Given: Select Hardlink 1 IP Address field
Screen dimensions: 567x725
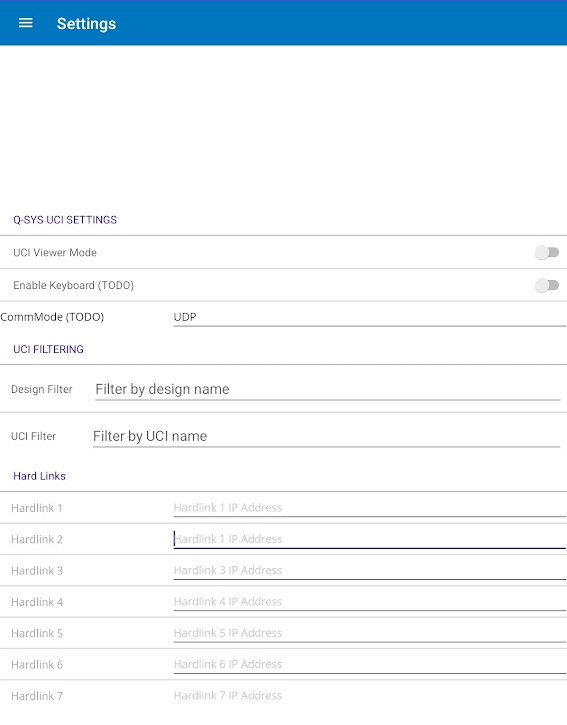Looking at the screenshot, I should pyautogui.click(x=370, y=508).
